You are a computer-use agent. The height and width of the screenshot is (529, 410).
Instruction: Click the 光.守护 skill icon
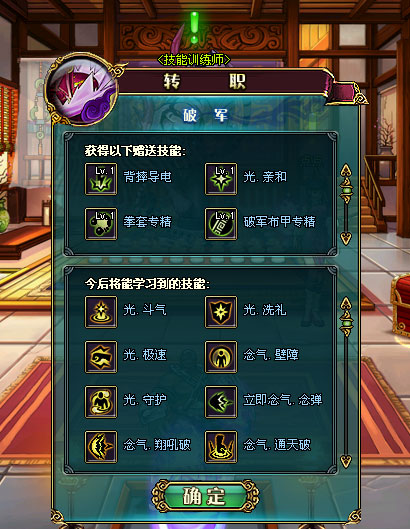click(x=101, y=402)
